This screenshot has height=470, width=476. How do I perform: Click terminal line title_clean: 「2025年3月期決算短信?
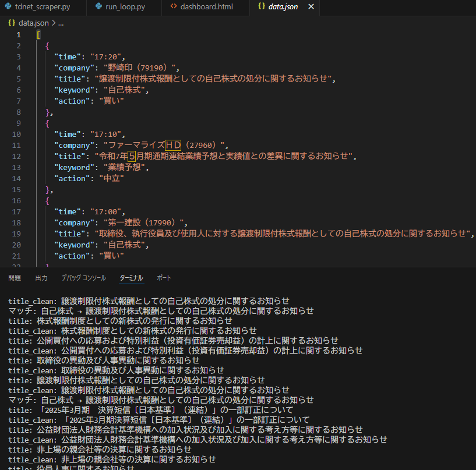click(159, 420)
